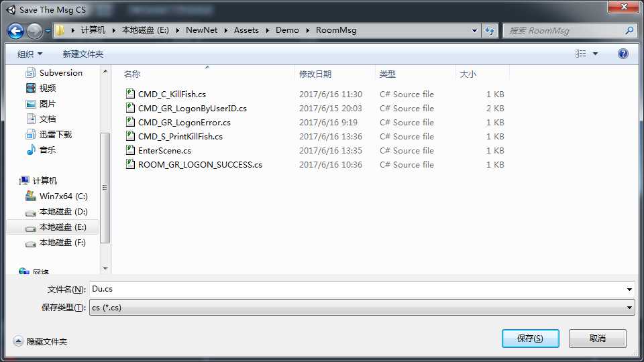Click the icon of CMD_GR_LogonByUserID.cs
The height and width of the screenshot is (362, 644).
pyautogui.click(x=130, y=108)
